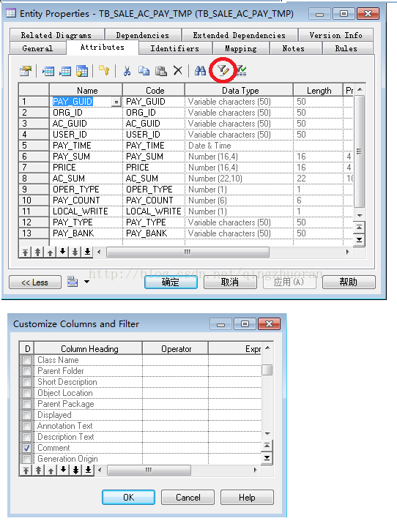Image resolution: width=397 pixels, height=532 pixels.
Task: Click the binoculars Find icon
Action: tap(200, 70)
